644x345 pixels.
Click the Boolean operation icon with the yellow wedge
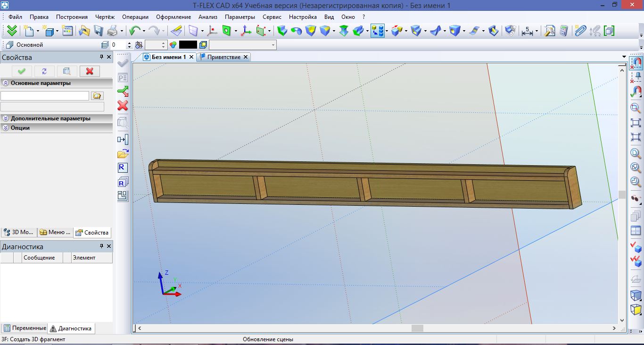point(310,31)
